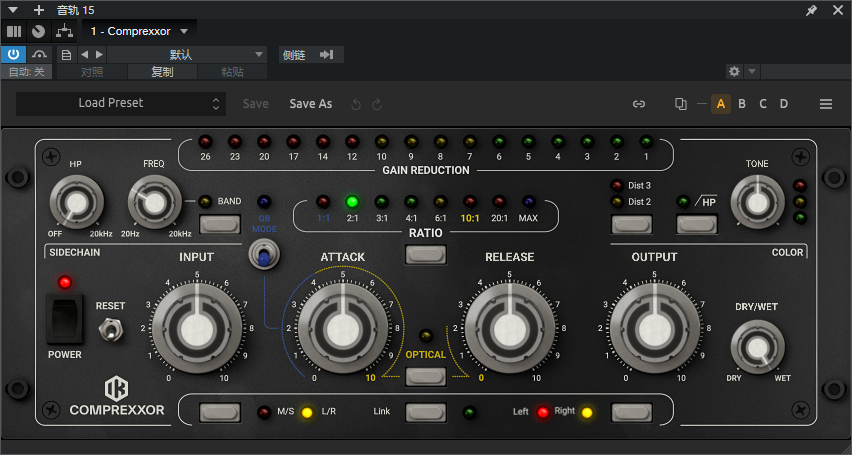Open the channel editor bars icon
The height and width of the screenshot is (455, 852).
(x=14, y=32)
